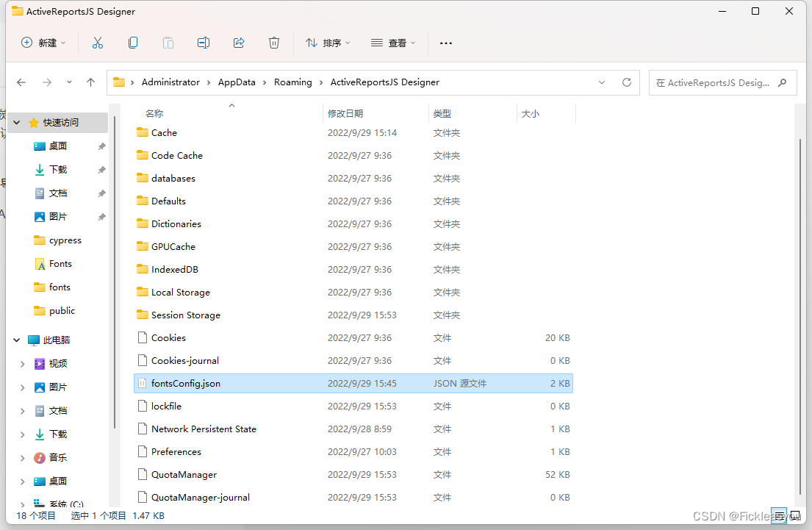812x530 pixels.
Task: Click the Refresh icon beside the address bar
Action: (627, 82)
